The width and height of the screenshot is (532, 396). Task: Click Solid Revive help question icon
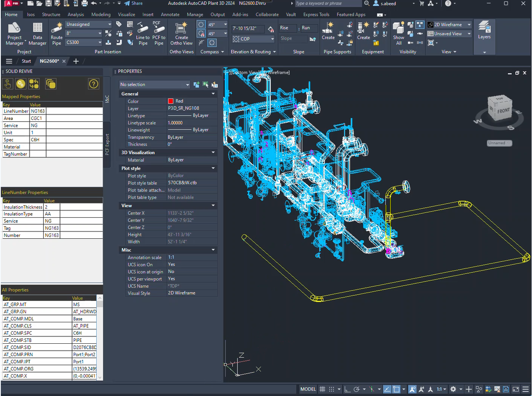click(94, 84)
